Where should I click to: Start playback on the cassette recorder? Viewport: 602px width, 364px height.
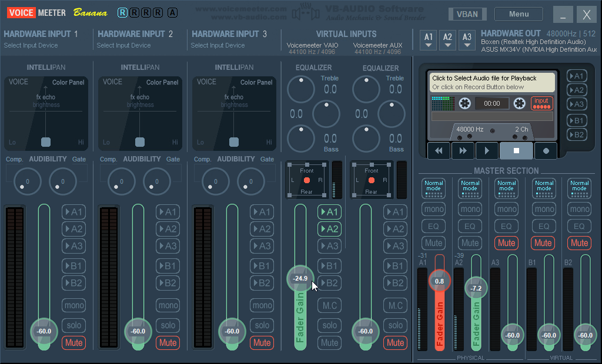[x=487, y=150]
